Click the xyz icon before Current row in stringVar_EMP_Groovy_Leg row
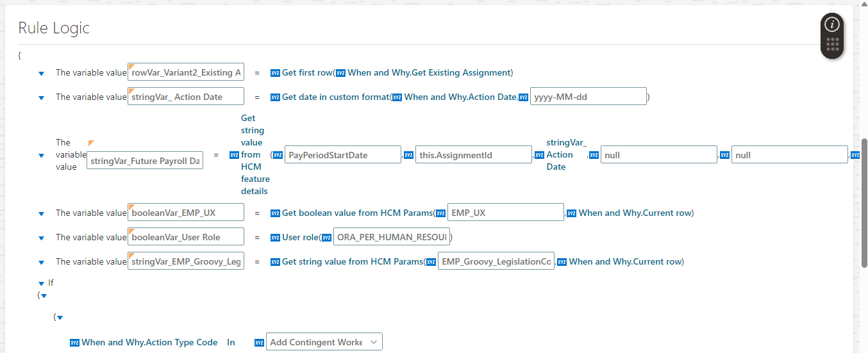The image size is (868, 353). [x=562, y=262]
